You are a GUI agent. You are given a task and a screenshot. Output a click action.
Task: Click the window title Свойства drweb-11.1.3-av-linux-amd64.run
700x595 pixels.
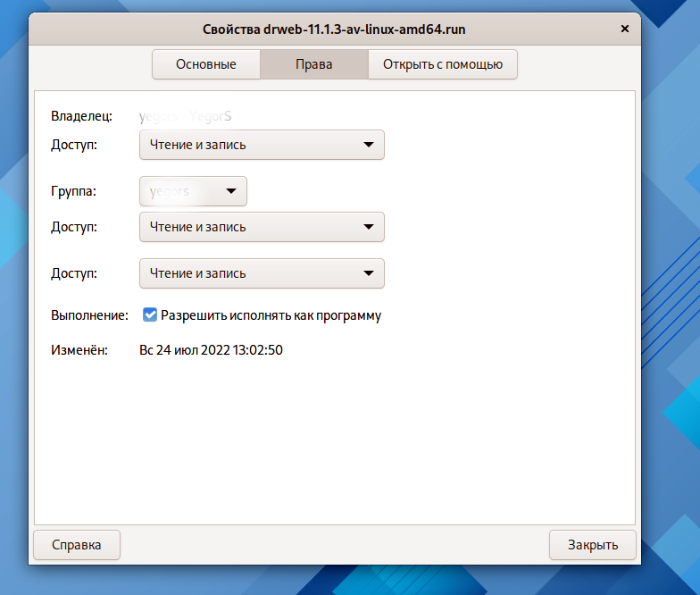[334, 29]
